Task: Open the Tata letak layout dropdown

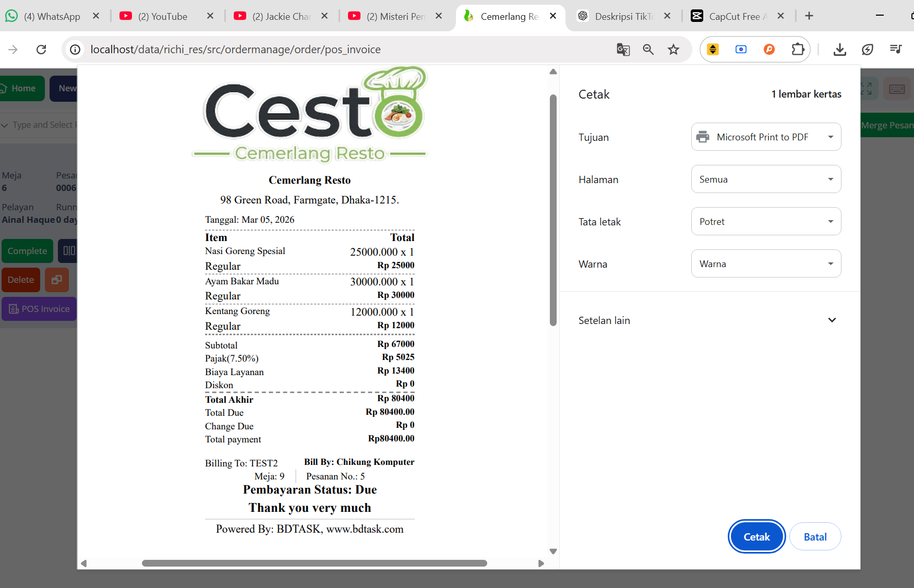Action: tap(765, 221)
